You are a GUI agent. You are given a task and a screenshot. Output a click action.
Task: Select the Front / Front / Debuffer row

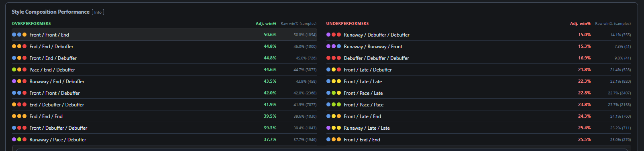pos(164,93)
